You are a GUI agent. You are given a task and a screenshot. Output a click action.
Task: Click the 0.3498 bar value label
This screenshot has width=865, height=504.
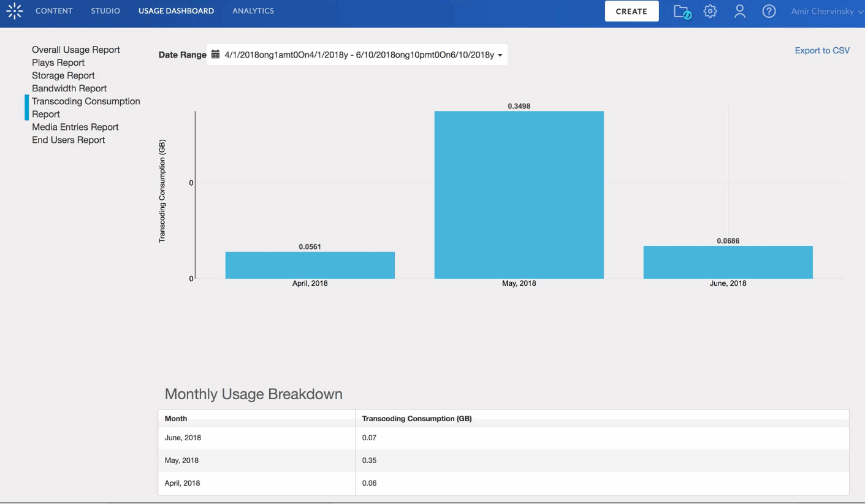click(519, 106)
